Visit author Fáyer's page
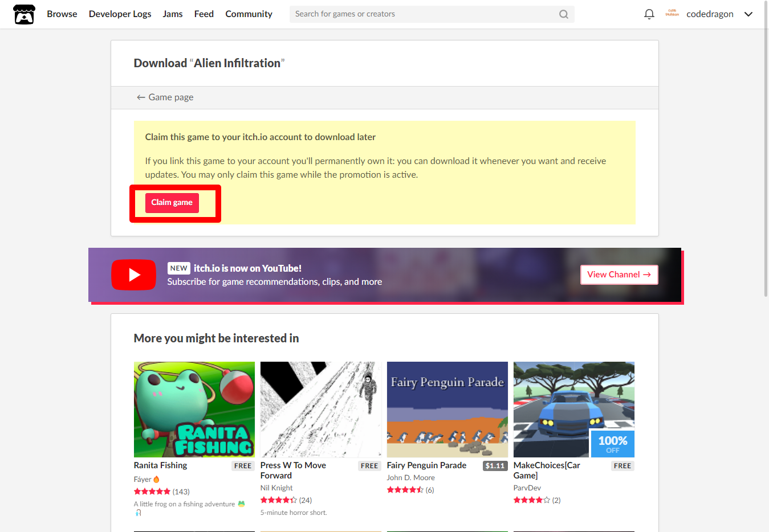This screenshot has width=769, height=532. click(143, 480)
